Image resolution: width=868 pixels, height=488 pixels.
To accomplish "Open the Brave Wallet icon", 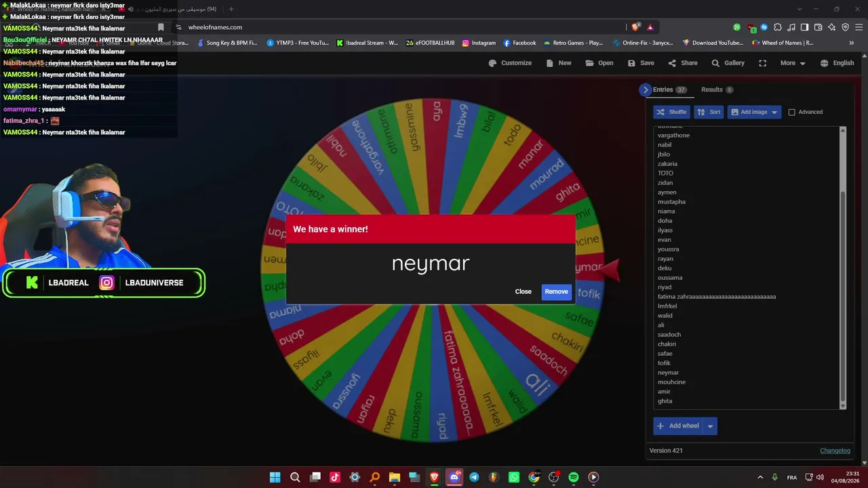I will 818,27.
